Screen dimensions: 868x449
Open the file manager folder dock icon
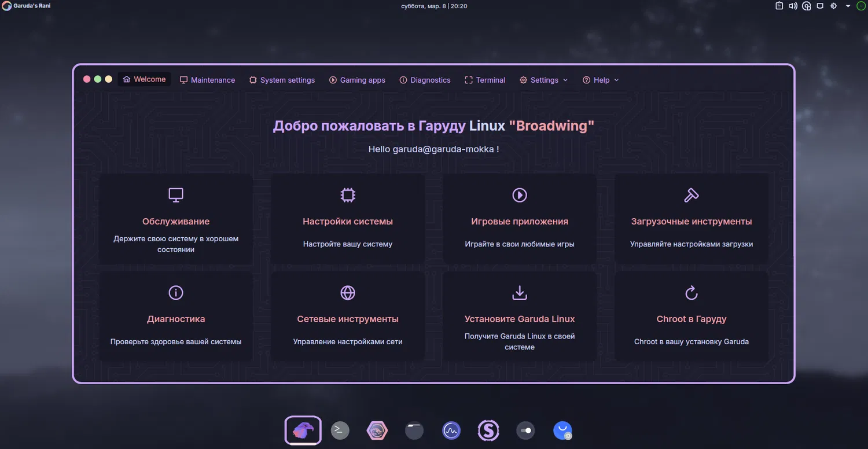[x=414, y=430]
